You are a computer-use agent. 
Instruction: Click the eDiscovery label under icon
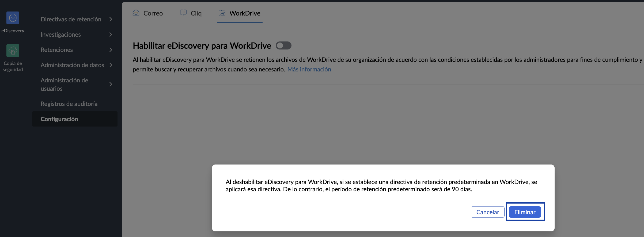pos(13,31)
